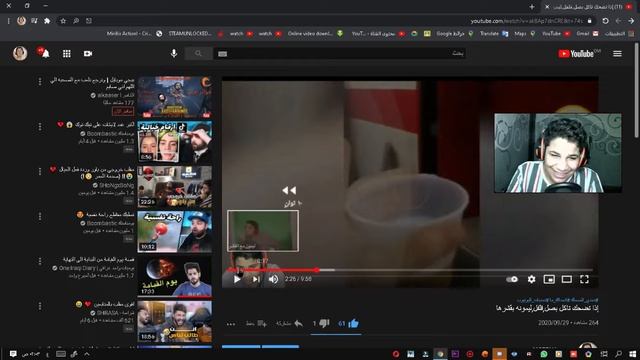This screenshot has width=640, height=360.
Task: Open the Media Actuel bookmark
Action: [x=134, y=33]
